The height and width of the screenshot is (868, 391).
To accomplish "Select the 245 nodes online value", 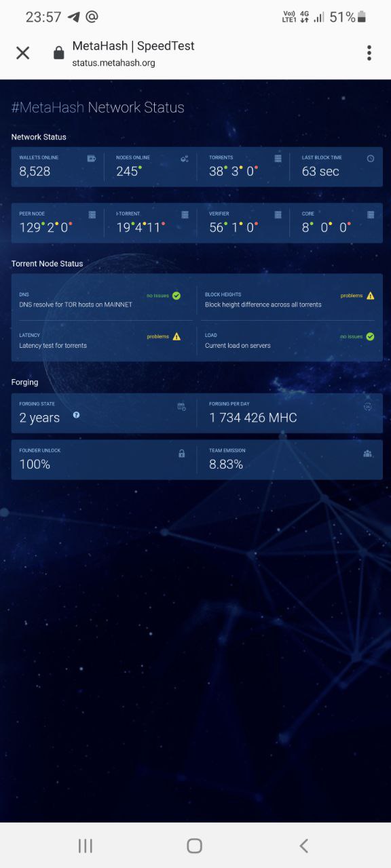I will (127, 172).
